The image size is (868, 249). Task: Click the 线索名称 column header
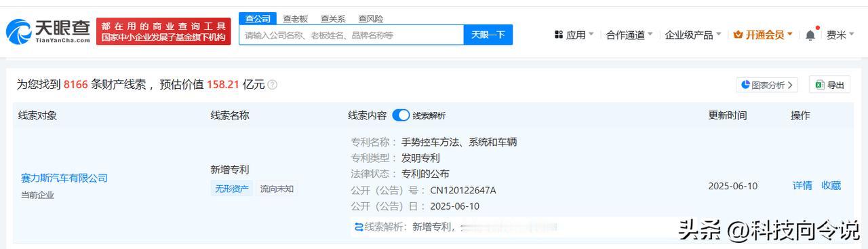tap(230, 115)
